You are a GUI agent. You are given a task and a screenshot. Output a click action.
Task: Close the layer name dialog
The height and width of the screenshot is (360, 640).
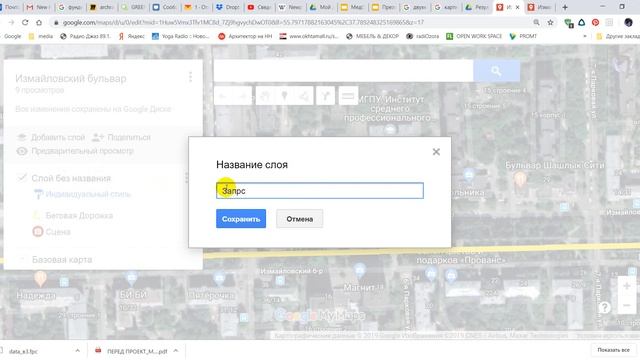pos(436,152)
